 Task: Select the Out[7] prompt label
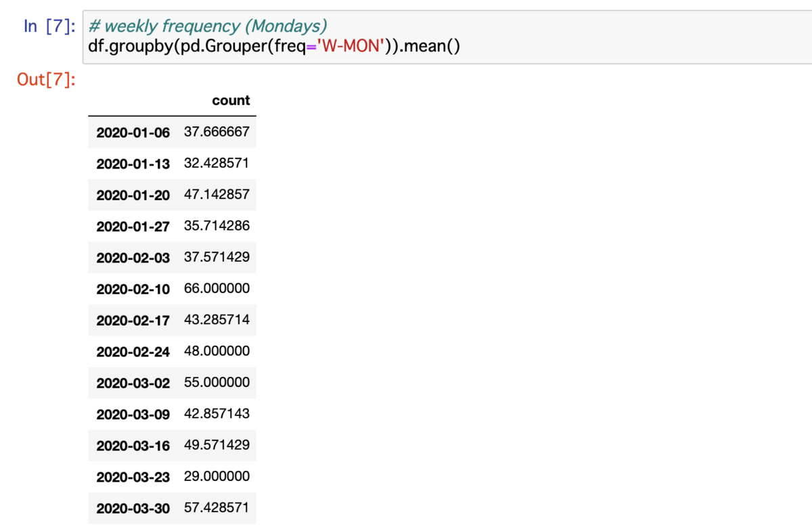(x=47, y=80)
